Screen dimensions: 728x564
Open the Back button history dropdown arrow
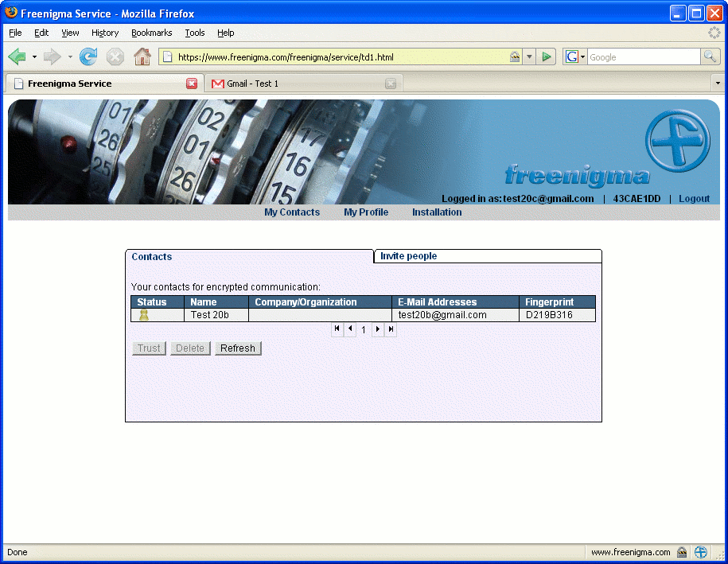click(x=34, y=57)
